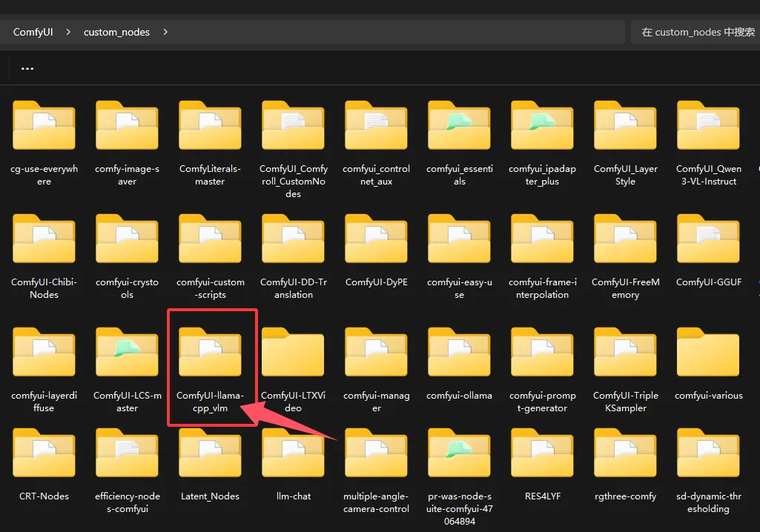
Task: Select the comfyui-easy-use folder
Action: [460, 239]
